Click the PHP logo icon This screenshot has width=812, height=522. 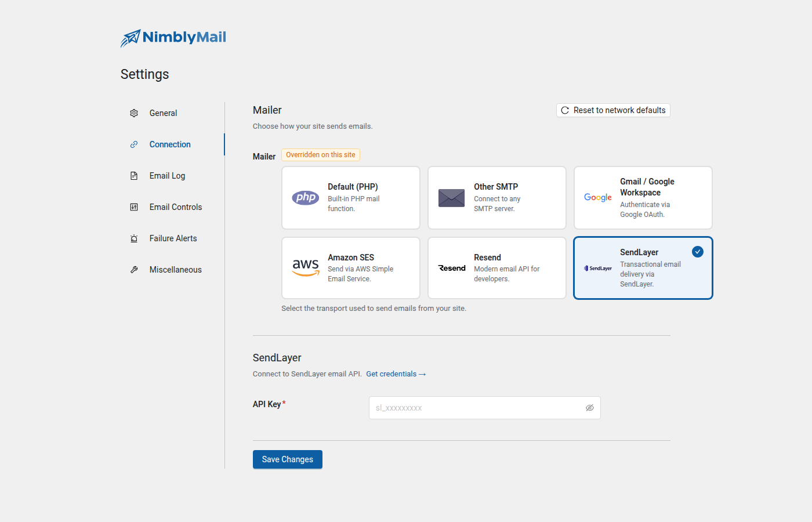tap(305, 198)
